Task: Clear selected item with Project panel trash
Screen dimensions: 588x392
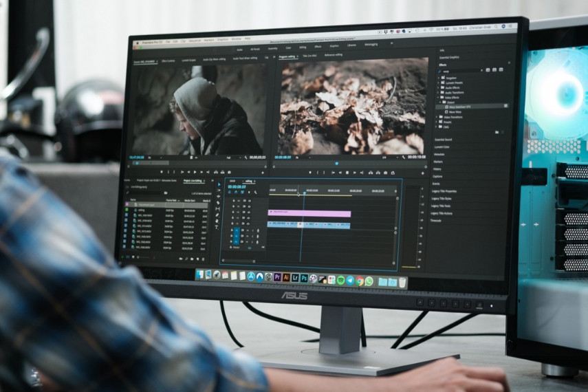Action: click(203, 259)
